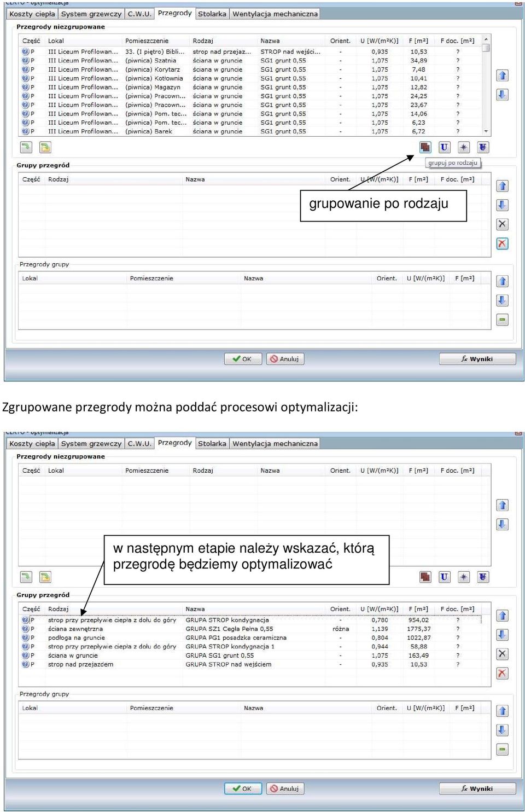This screenshot has height=812, width=525.
Task: Click the green-yellow document icon in upper screenshot
Action: pyautogui.click(x=45, y=147)
